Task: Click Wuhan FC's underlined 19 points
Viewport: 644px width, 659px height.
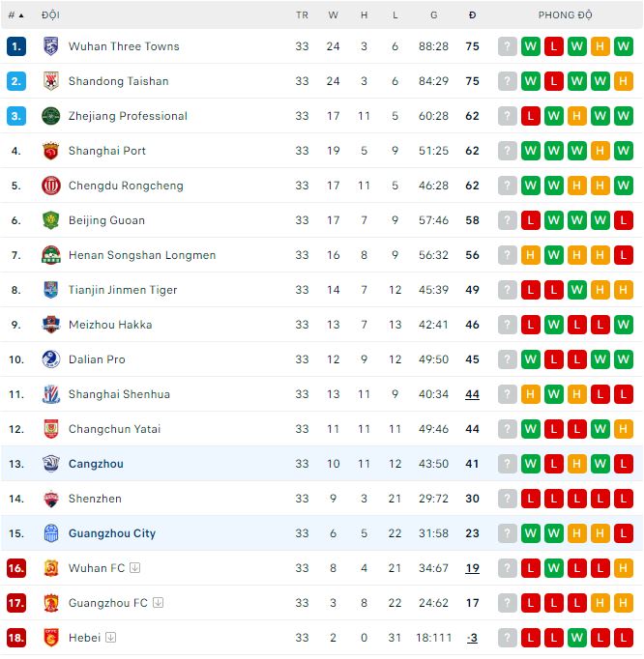Action: click(473, 568)
